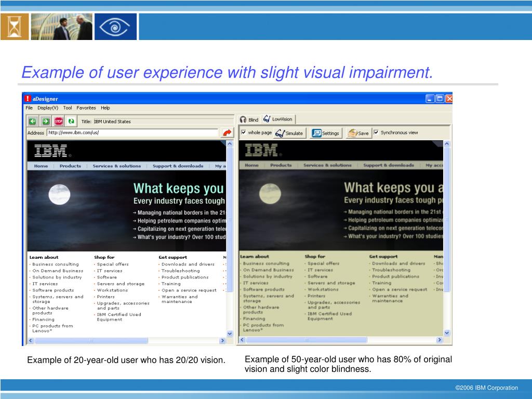This screenshot has width=532, height=399.
Task: Click "Product publications" link in the left pane
Action: tap(185, 277)
